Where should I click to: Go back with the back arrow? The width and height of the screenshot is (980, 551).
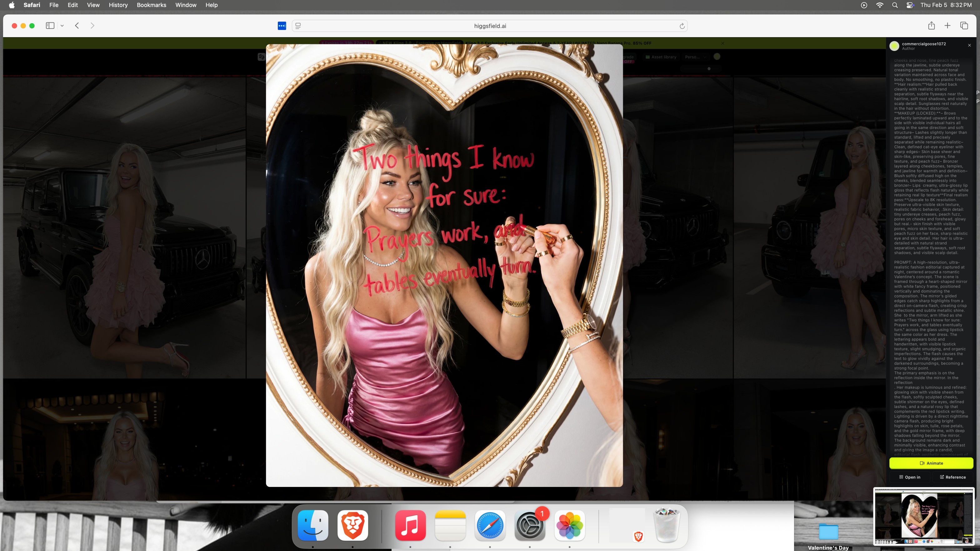[x=77, y=26]
